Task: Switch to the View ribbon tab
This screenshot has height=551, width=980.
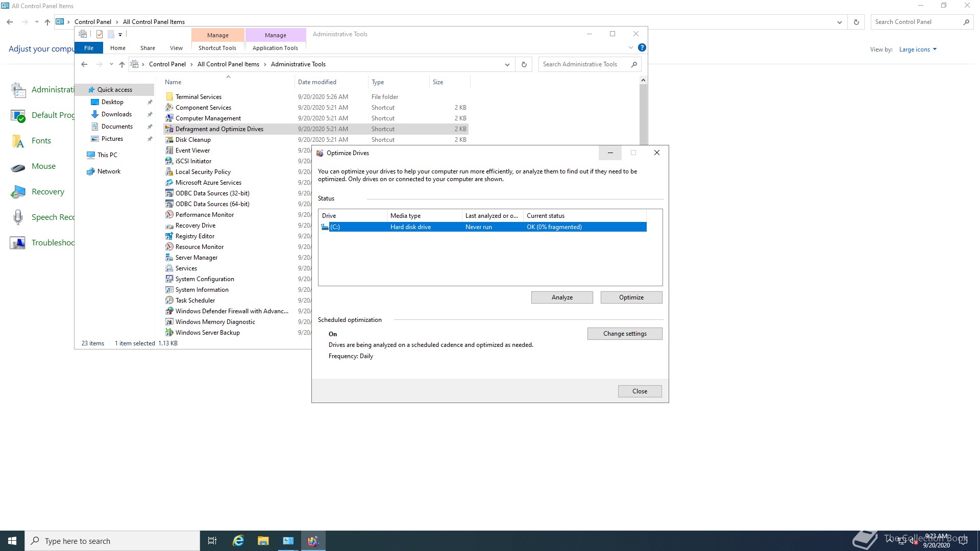Action: 176,48
